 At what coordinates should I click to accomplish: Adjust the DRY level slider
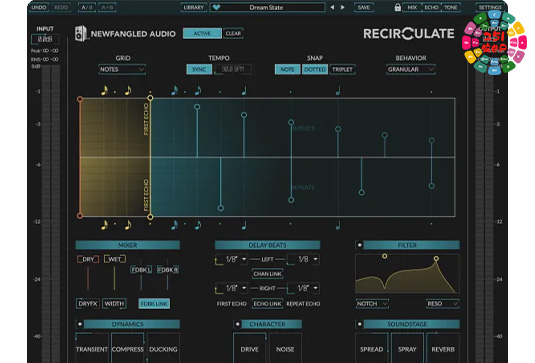point(88,279)
